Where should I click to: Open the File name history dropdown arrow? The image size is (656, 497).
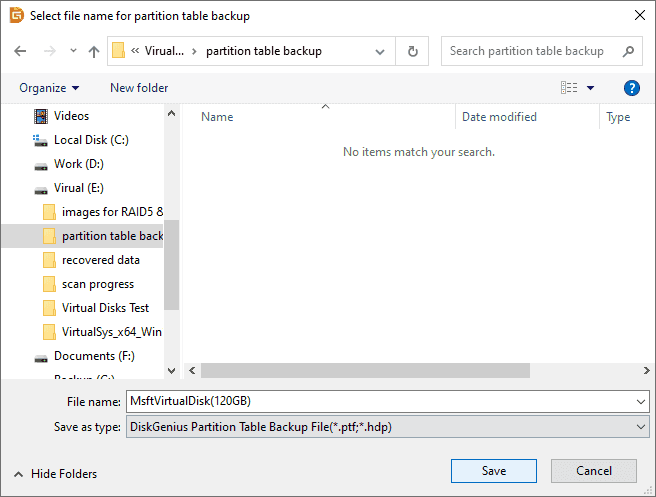tap(641, 401)
